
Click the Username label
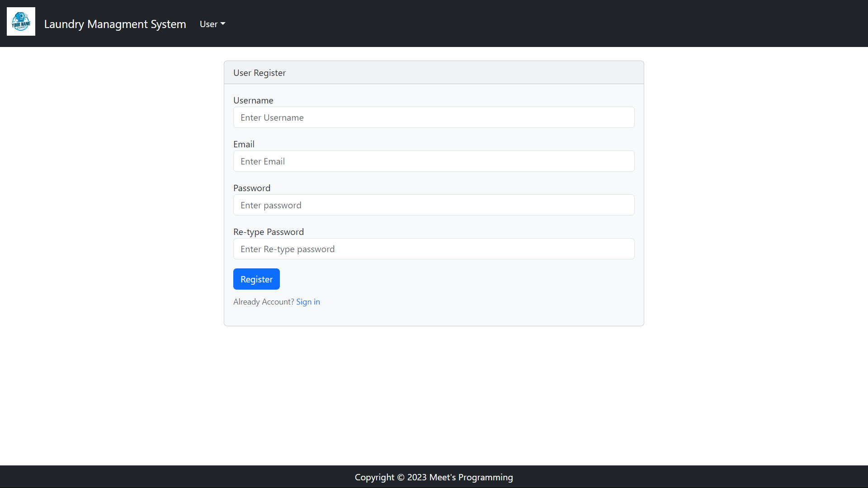pos(253,100)
